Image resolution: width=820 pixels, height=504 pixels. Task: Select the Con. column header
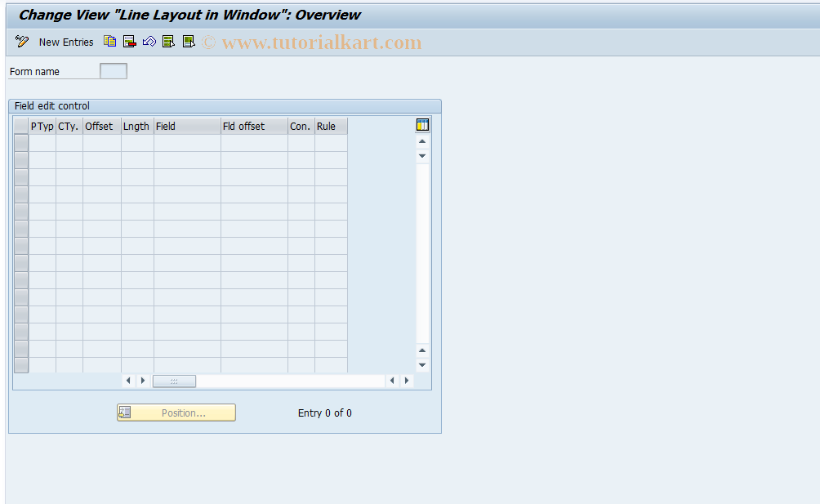(x=301, y=126)
